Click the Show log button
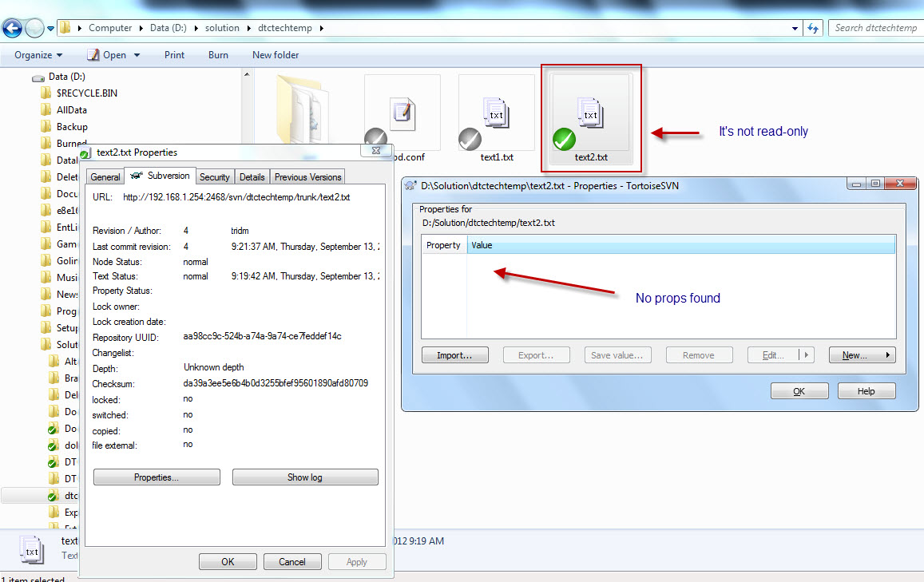The height and width of the screenshot is (582, 924). click(x=305, y=477)
